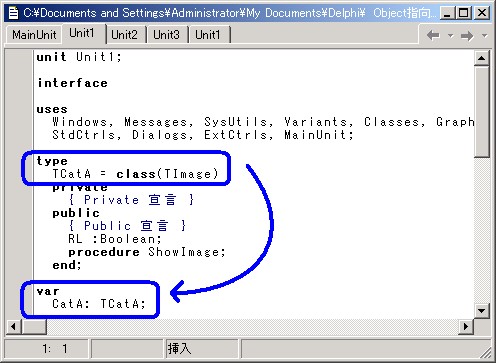Screen dimensions: 496x363
Task: Click the horizontal scrollbar thumb
Action: (34, 326)
